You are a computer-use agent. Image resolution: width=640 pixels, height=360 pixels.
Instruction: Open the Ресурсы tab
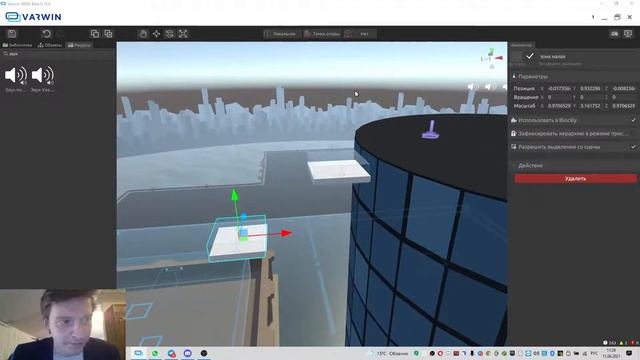79,45
